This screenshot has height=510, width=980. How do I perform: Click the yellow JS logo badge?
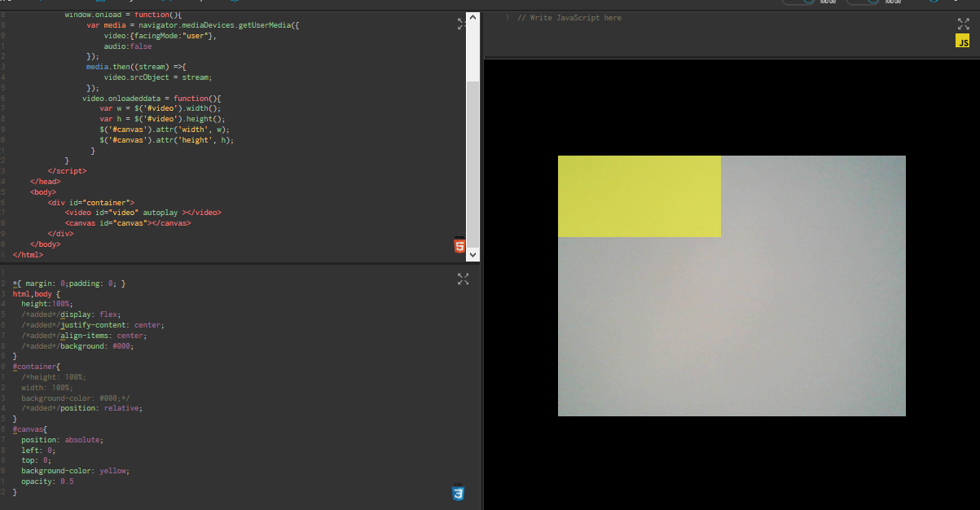click(963, 42)
